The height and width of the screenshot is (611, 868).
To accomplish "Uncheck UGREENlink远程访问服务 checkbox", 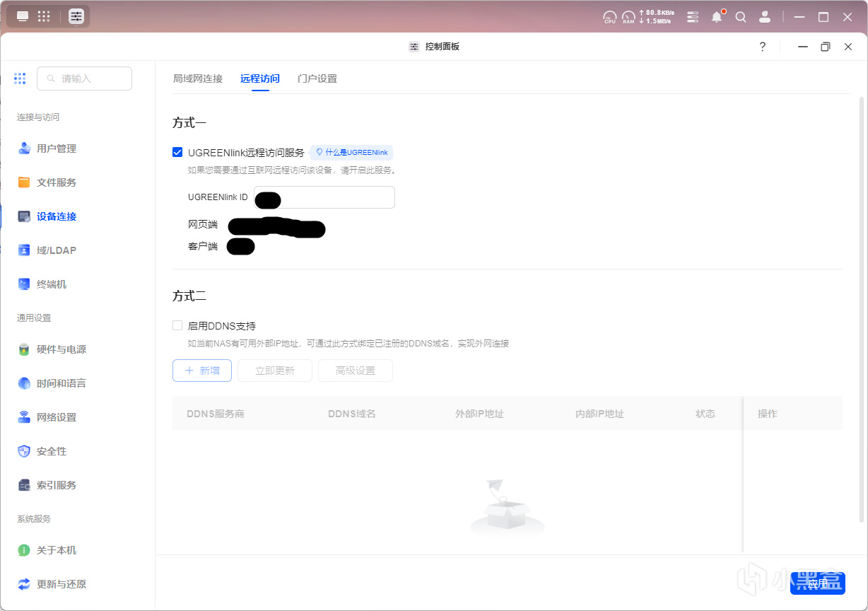I will tap(177, 152).
